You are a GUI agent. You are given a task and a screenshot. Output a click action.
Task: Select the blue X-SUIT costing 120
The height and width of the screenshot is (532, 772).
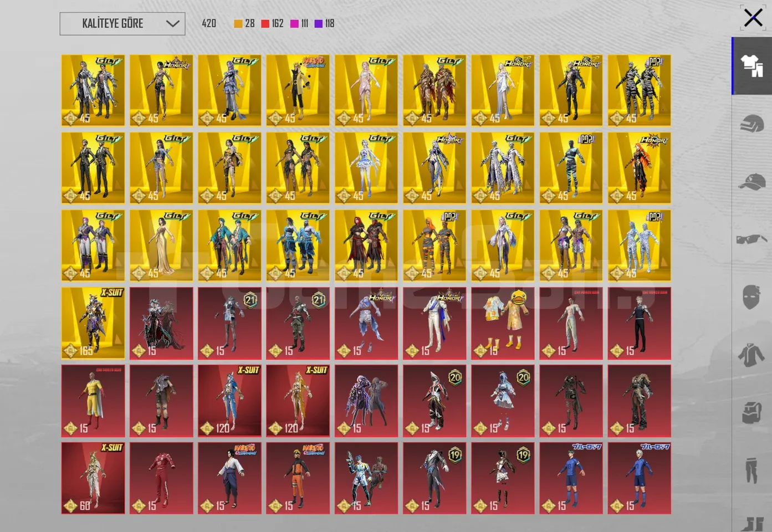[x=229, y=401]
